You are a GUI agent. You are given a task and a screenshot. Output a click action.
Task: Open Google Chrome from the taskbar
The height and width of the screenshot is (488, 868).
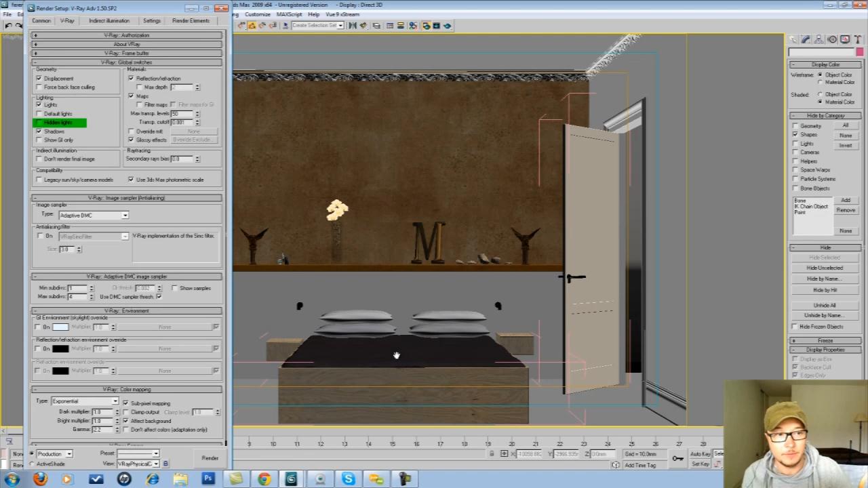point(264,479)
